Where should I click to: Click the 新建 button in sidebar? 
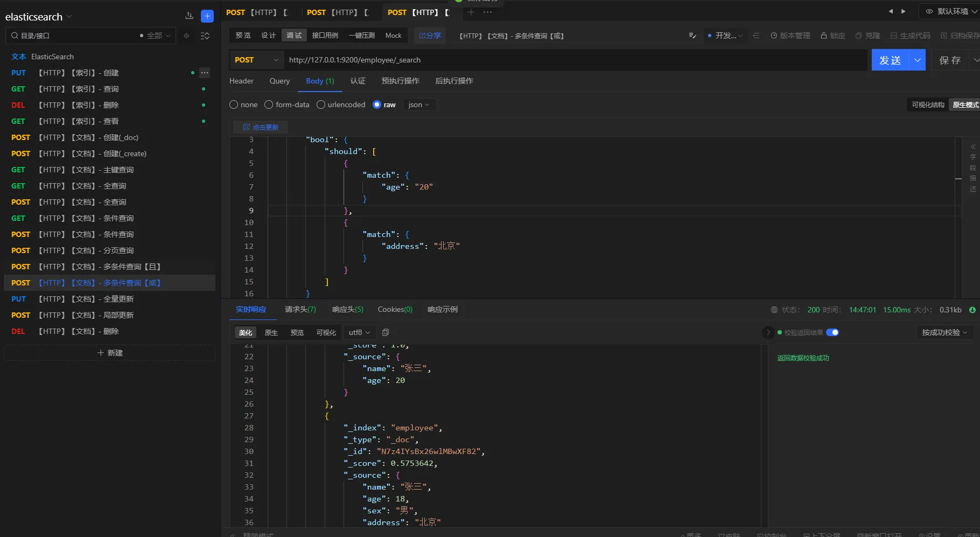(110, 353)
